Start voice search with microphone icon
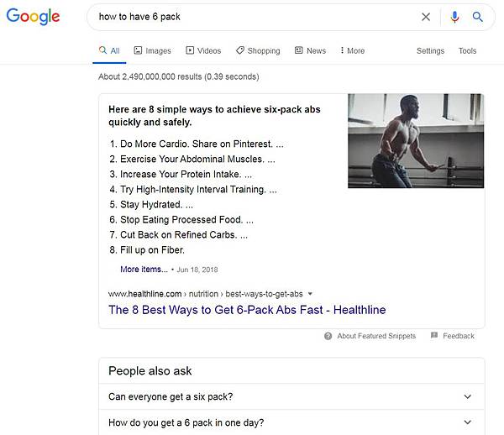Viewport: 504px width, 435px height. pyautogui.click(x=454, y=17)
